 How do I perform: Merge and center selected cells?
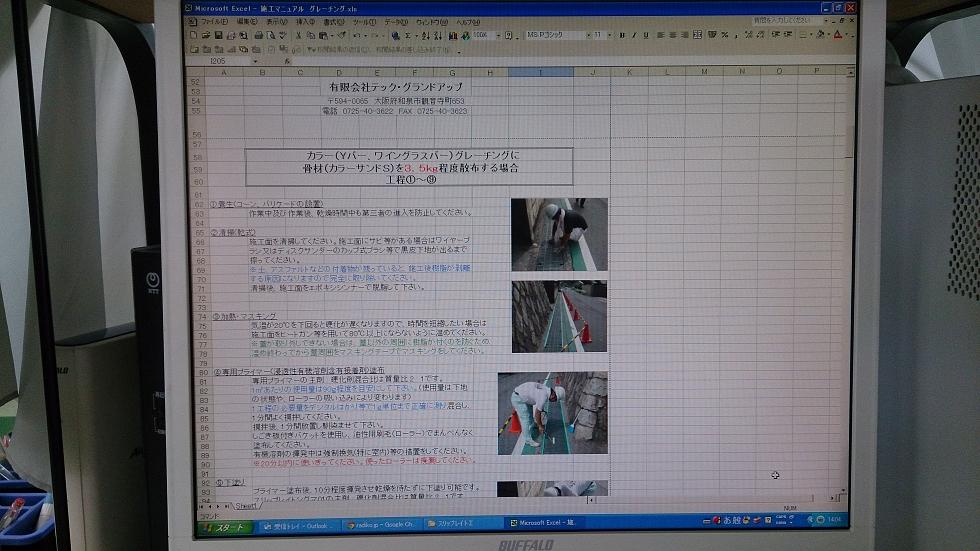click(698, 35)
